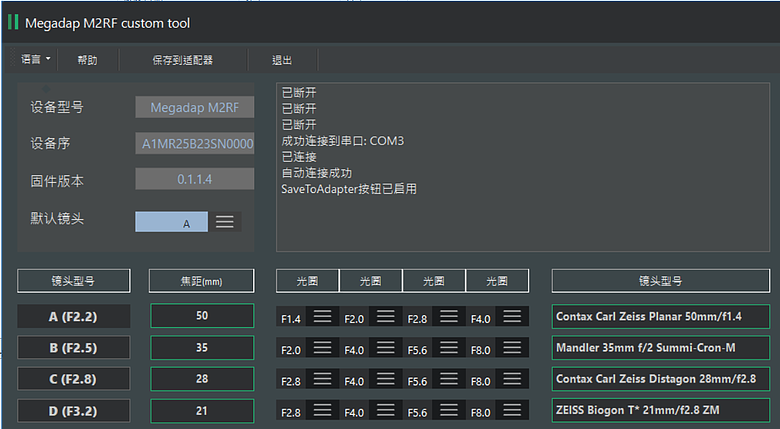Click the 设备型号 label
Viewport: 780px width, 429px height.
[x=57, y=107]
